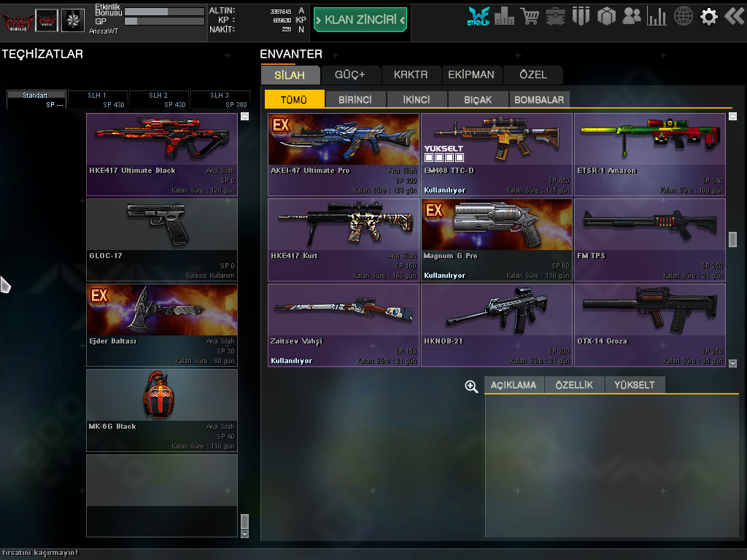Click the EX badge on Ejder Baltası
The height and width of the screenshot is (560, 747).
(99, 296)
